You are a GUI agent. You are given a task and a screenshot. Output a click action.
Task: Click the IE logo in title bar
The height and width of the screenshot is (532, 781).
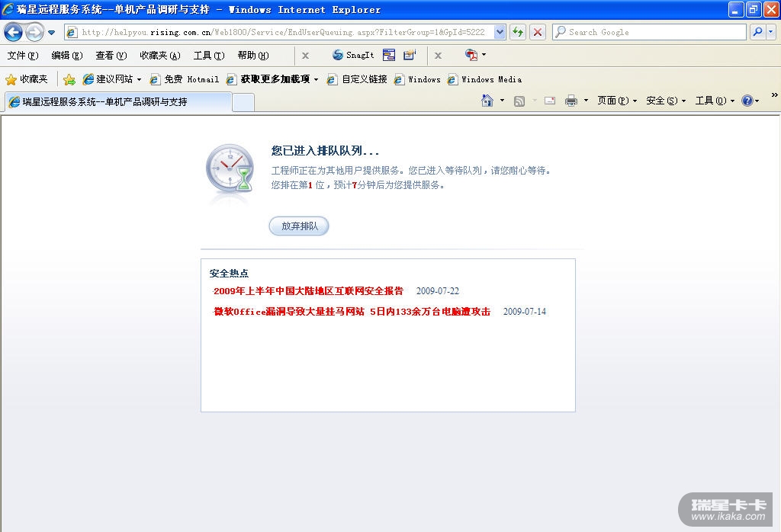[x=8, y=9]
